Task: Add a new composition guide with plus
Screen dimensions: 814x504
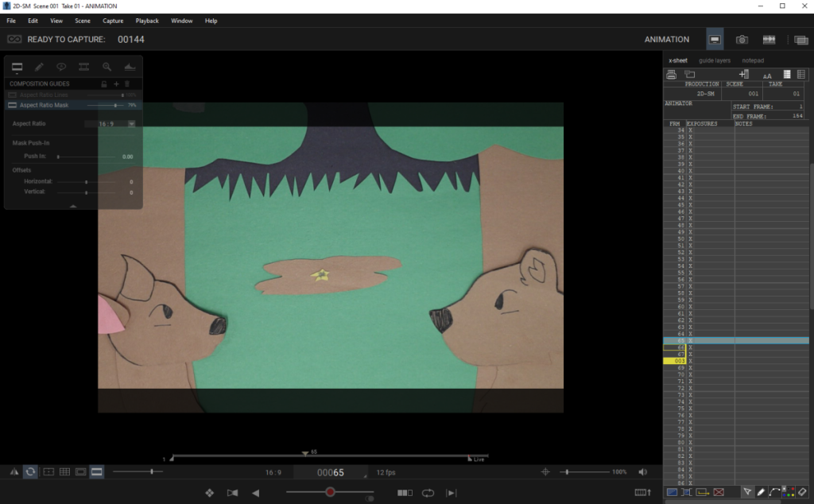Action: pyautogui.click(x=116, y=83)
